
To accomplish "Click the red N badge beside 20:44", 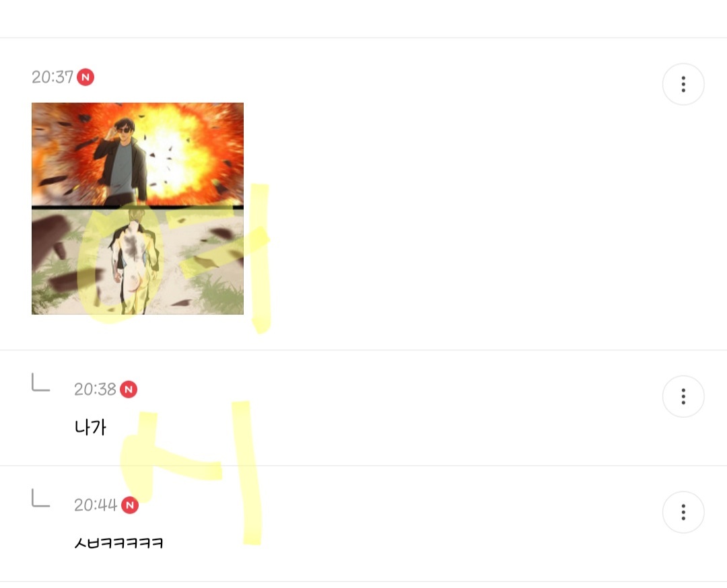I will click(x=130, y=505).
